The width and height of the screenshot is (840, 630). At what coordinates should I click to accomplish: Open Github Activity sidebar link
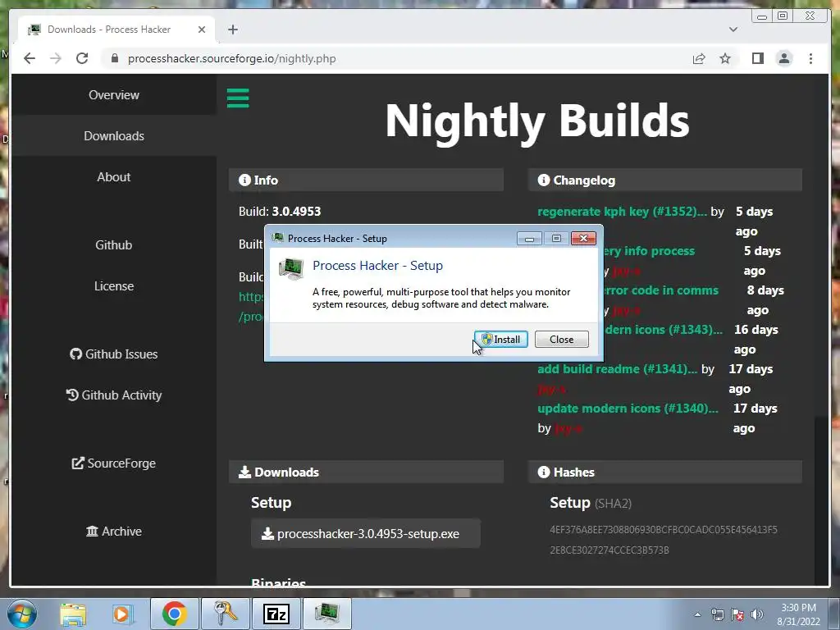click(x=113, y=395)
